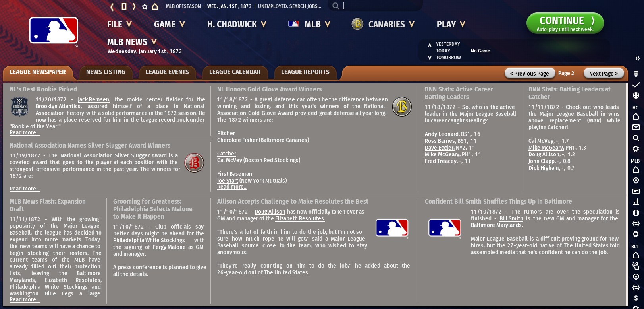
Task: Open the MLB dropdown menu
Action: 309,24
